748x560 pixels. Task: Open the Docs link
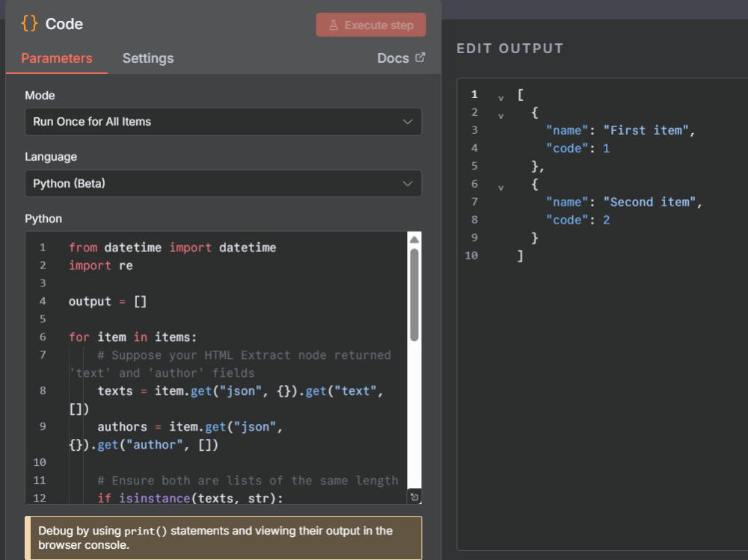(401, 58)
